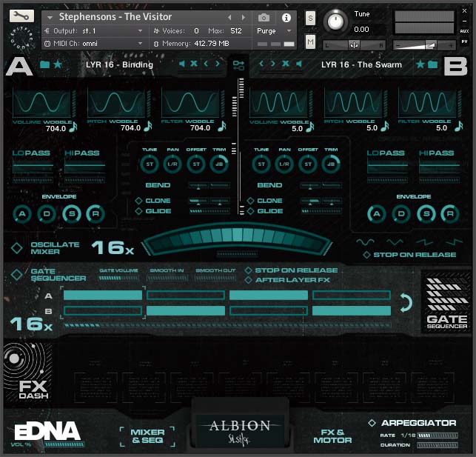Open the wrench settings icon

(x=21, y=16)
